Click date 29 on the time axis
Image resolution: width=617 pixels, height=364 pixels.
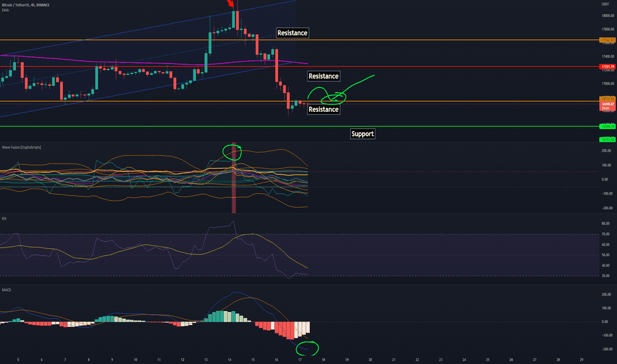pyautogui.click(x=582, y=359)
